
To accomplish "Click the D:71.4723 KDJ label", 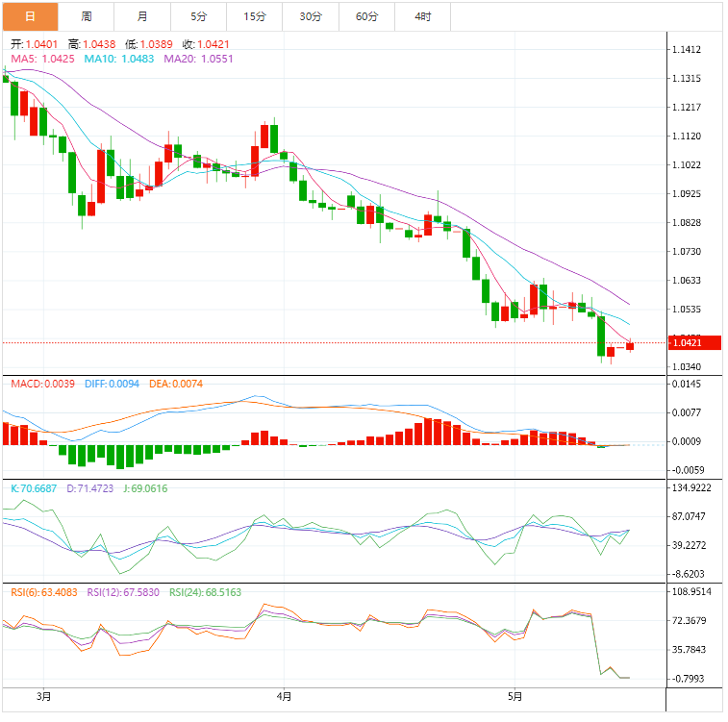I will (x=90, y=488).
